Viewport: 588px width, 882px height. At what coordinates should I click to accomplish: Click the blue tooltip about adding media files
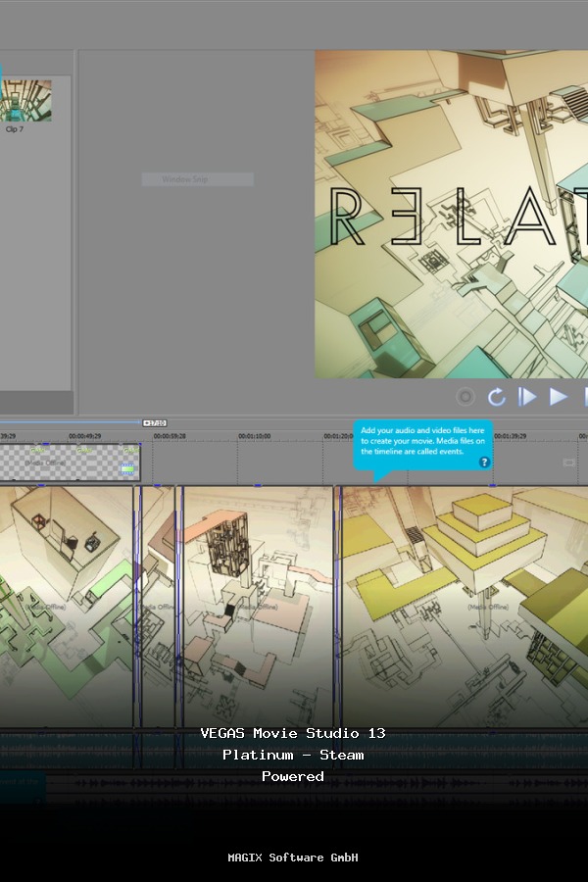click(422, 444)
